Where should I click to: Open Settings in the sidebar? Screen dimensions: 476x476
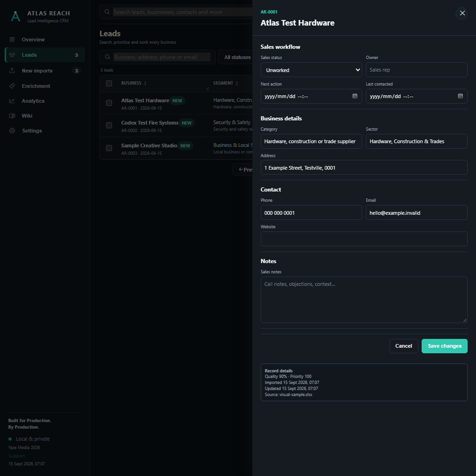click(45, 131)
